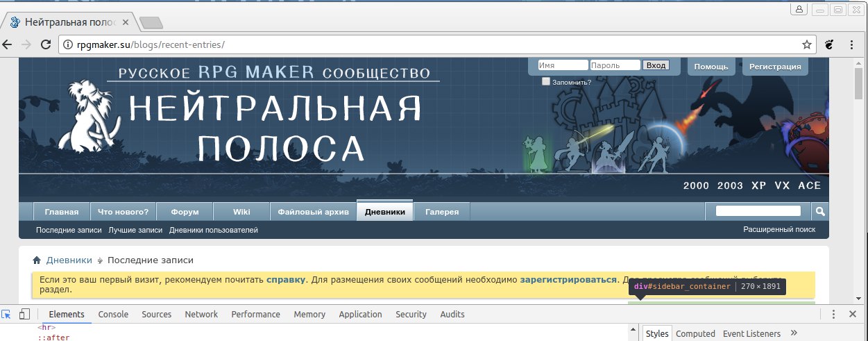This screenshot has width=868, height=341.
Task: Open the Chrome user profile button
Action: pyautogui.click(x=799, y=9)
